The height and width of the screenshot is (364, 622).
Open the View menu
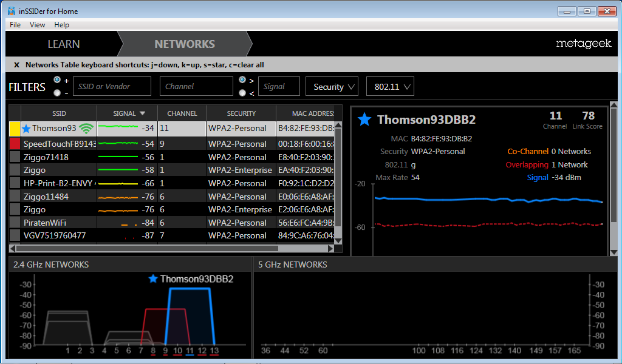coord(37,25)
